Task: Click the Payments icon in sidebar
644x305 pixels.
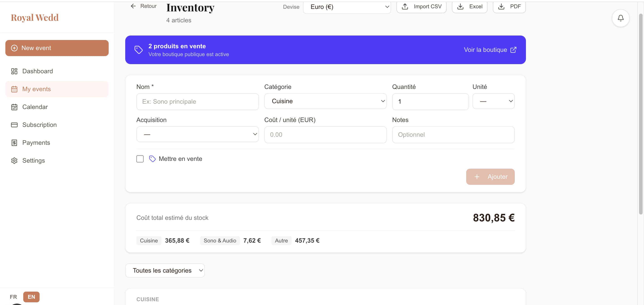Action: [x=14, y=143]
